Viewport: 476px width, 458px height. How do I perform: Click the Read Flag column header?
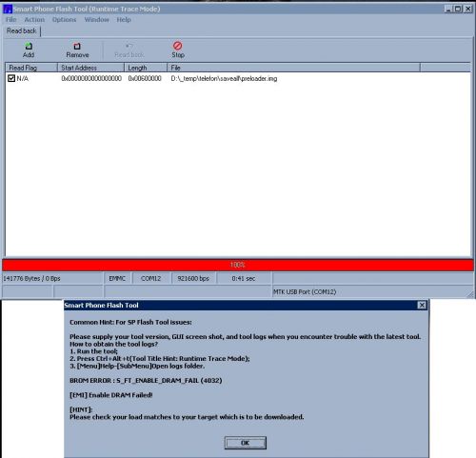point(31,68)
